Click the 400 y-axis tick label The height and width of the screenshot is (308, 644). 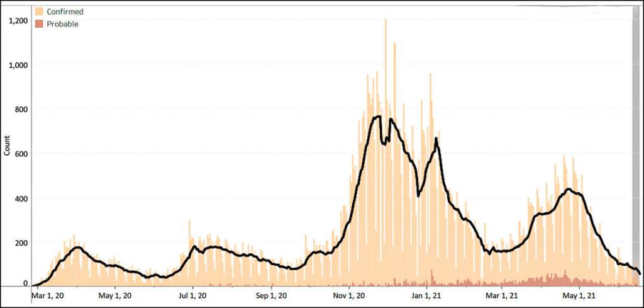point(22,198)
